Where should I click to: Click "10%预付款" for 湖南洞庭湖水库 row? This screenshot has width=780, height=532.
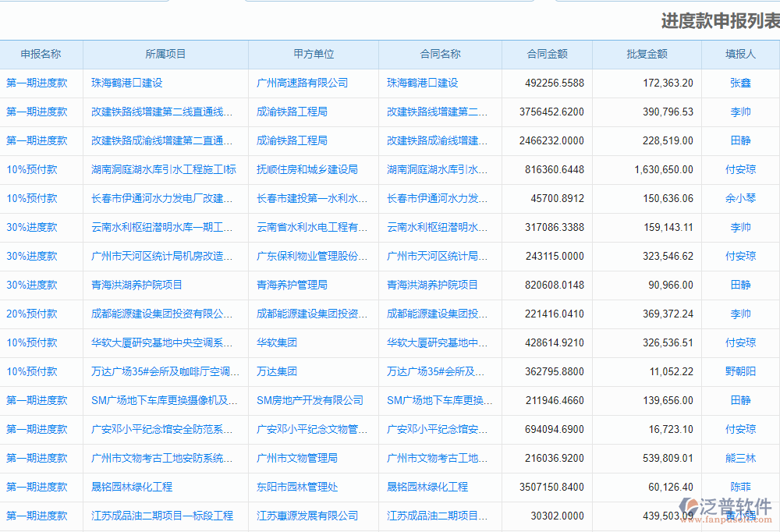37,169
